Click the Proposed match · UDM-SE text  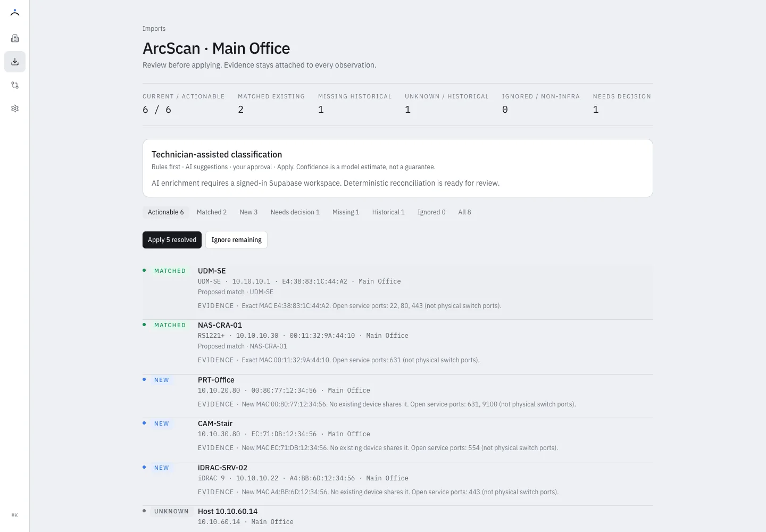[236, 292]
